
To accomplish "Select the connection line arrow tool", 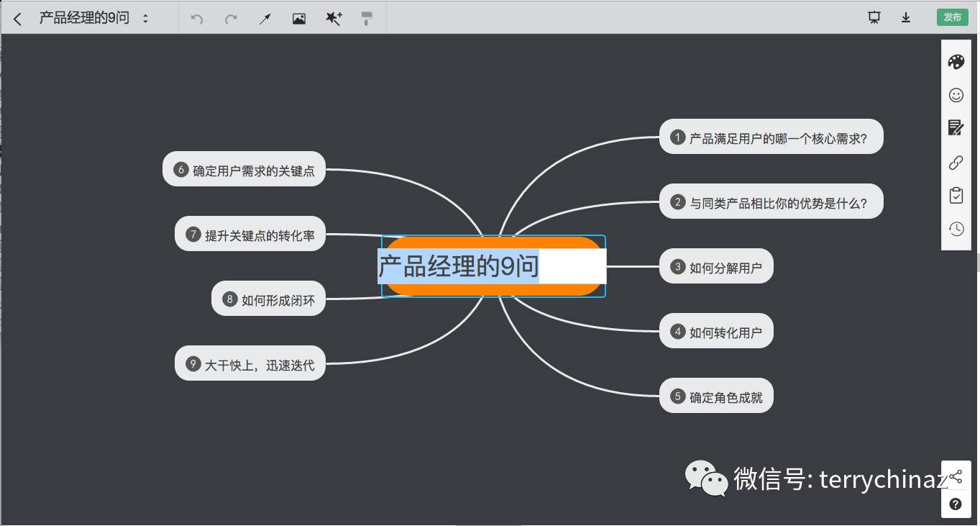I will pos(265,19).
